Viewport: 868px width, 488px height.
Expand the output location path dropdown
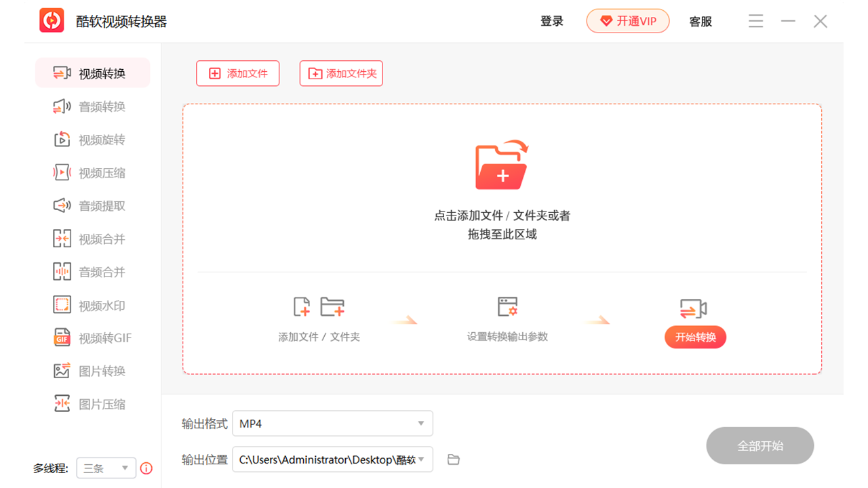pos(420,459)
